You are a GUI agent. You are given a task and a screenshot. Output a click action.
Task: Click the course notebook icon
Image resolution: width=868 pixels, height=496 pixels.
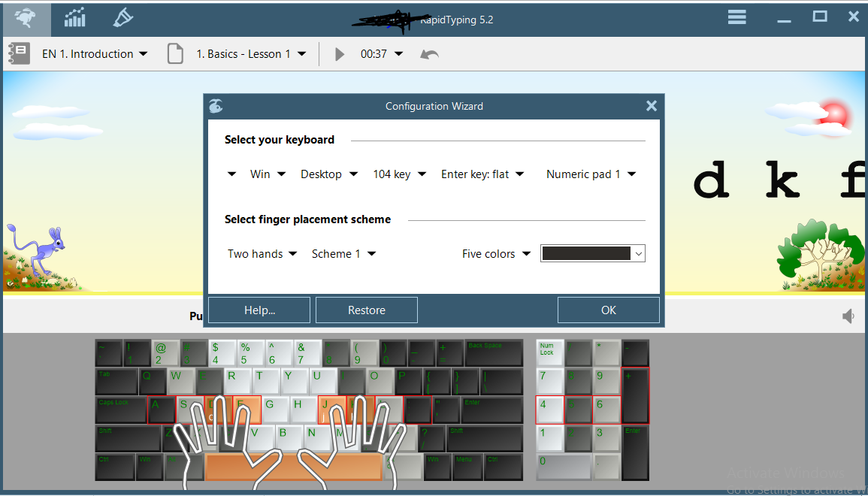[x=18, y=53]
